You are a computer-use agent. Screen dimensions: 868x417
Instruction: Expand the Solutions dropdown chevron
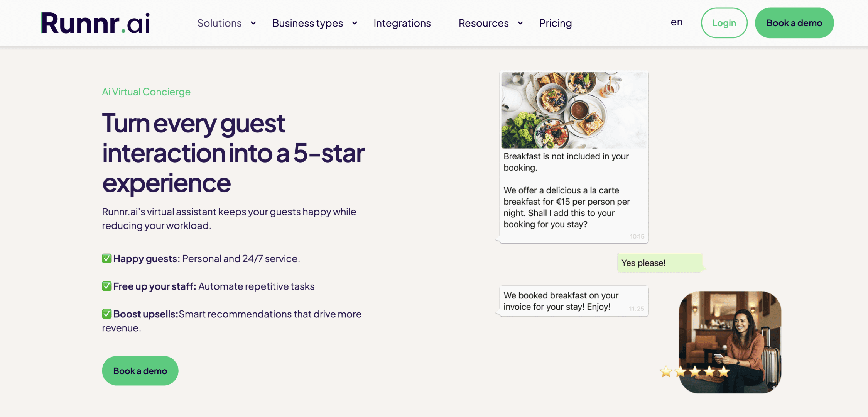pos(253,23)
